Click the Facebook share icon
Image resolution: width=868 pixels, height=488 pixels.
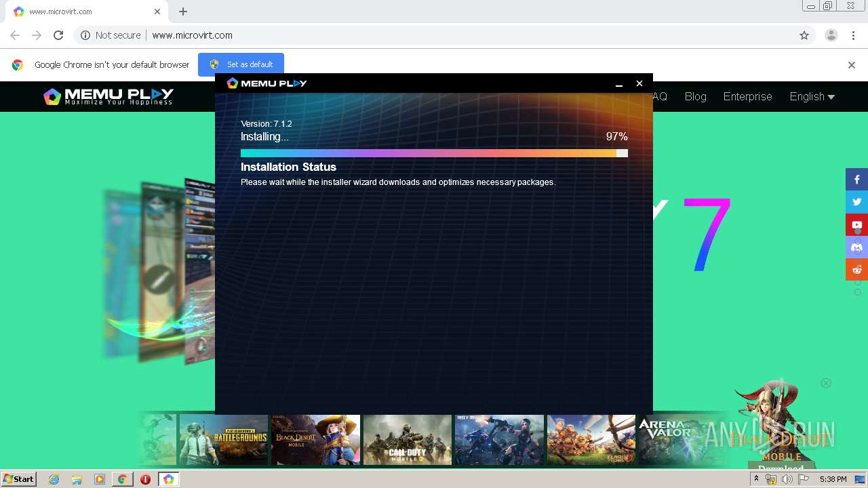(x=856, y=180)
